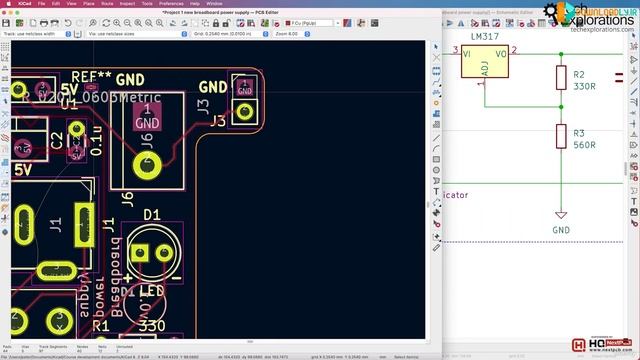Open the Route menu

[107, 3]
